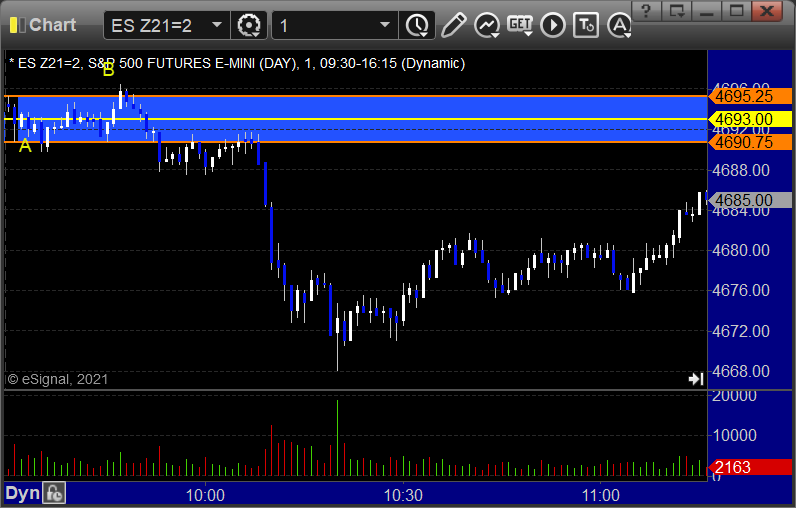Open the symbol settings gear icon

click(x=249, y=25)
